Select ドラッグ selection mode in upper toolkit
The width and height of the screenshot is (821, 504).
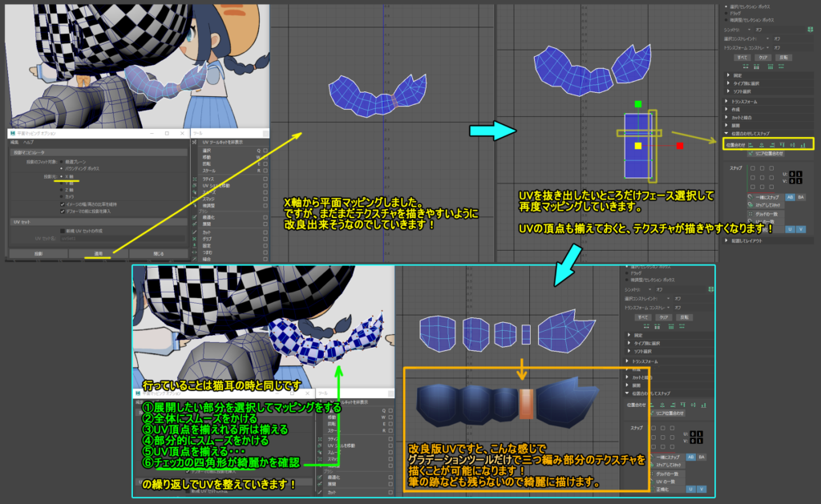click(x=726, y=13)
